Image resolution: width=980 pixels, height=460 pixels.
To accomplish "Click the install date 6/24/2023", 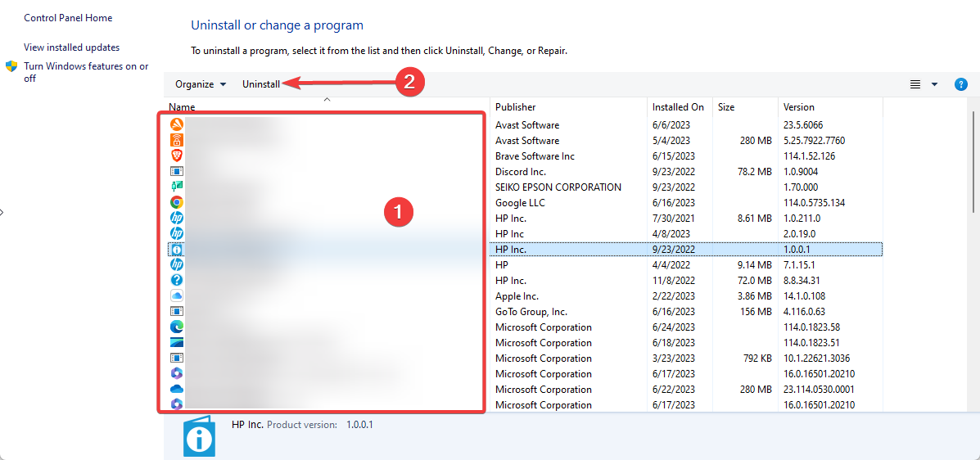I will (x=673, y=327).
